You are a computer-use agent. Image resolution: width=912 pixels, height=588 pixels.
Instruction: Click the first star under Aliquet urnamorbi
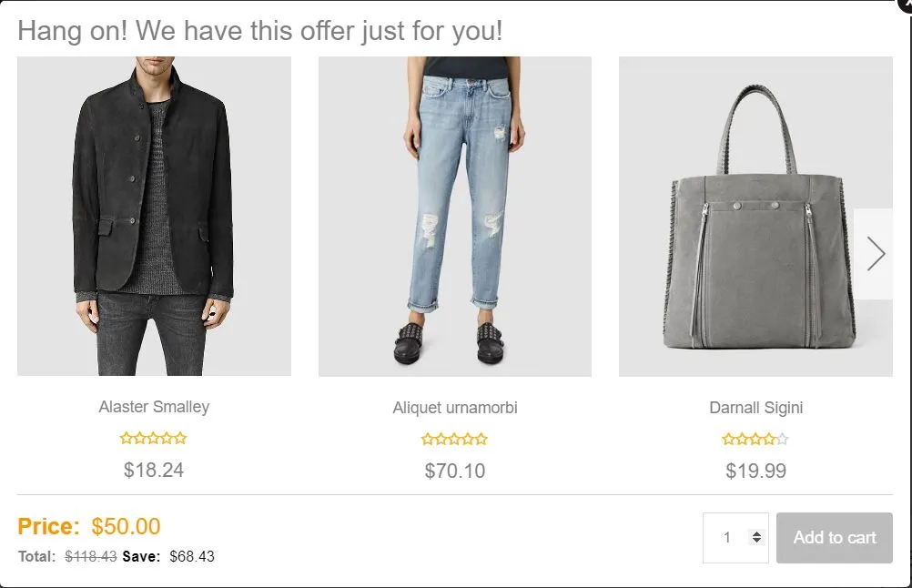pos(430,438)
